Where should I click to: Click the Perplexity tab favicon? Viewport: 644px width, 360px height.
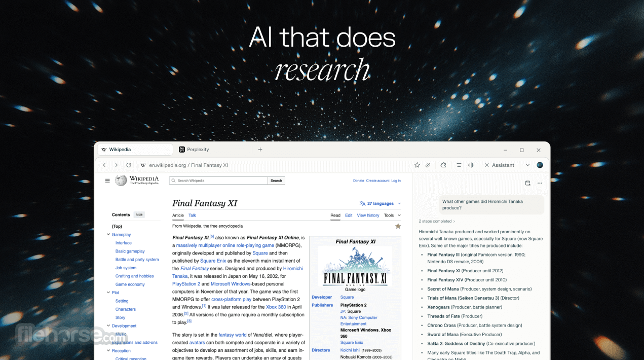pos(182,150)
